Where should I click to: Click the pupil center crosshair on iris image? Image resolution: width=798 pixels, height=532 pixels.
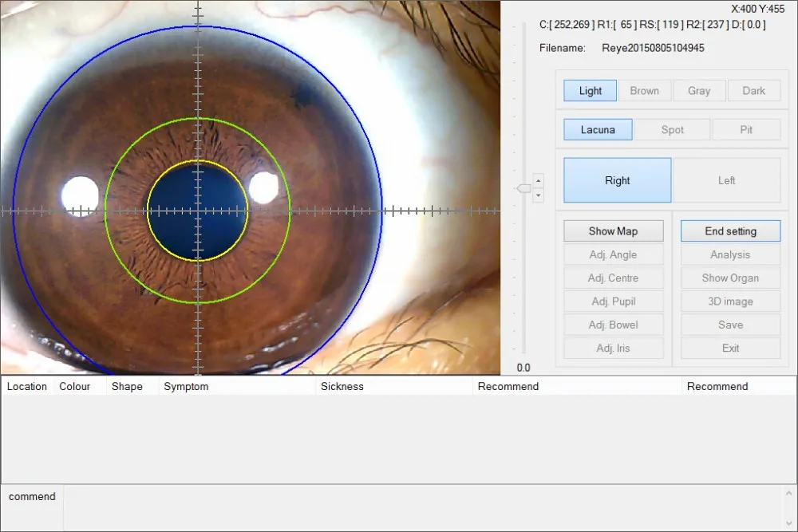198,211
